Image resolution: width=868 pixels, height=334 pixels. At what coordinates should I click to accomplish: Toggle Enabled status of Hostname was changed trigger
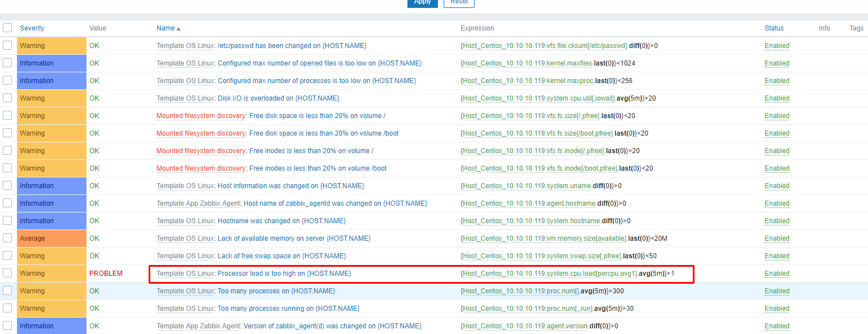click(777, 221)
